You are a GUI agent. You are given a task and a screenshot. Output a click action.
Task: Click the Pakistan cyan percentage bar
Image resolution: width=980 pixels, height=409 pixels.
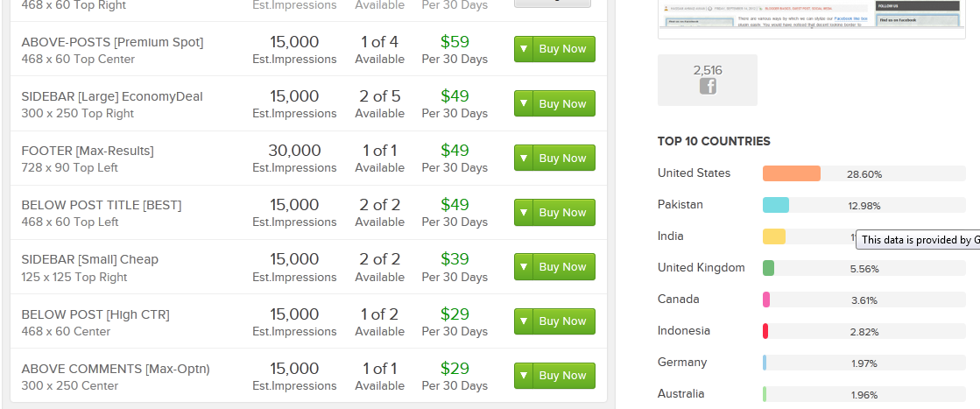click(776, 205)
